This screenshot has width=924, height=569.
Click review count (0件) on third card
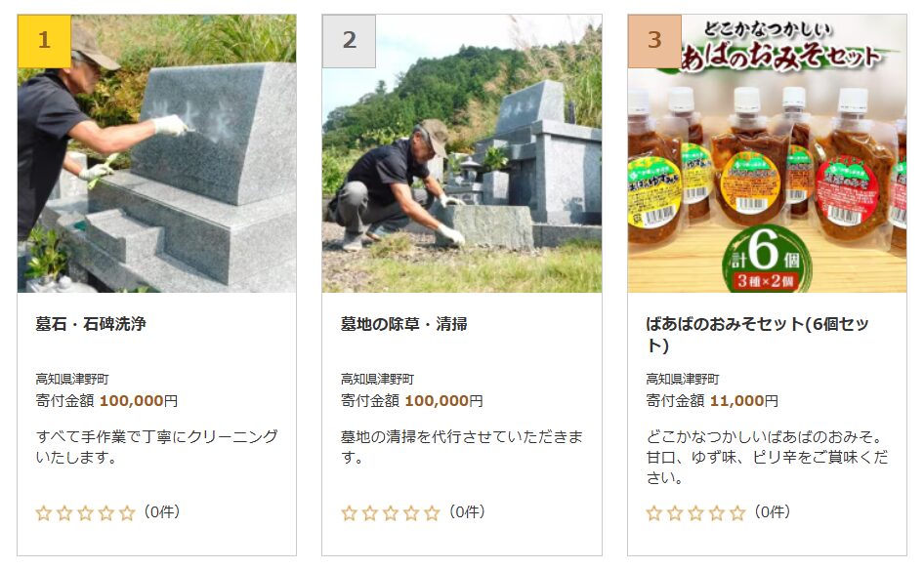pos(773,511)
